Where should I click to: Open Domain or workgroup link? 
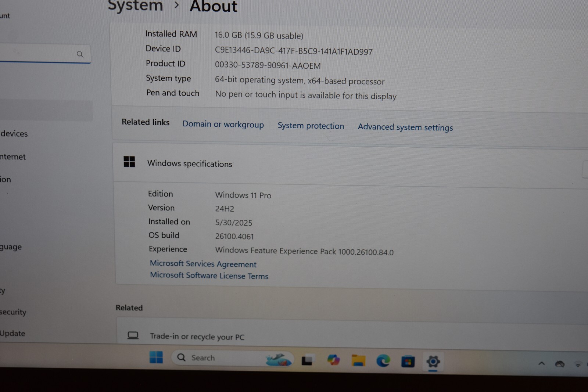(x=223, y=124)
